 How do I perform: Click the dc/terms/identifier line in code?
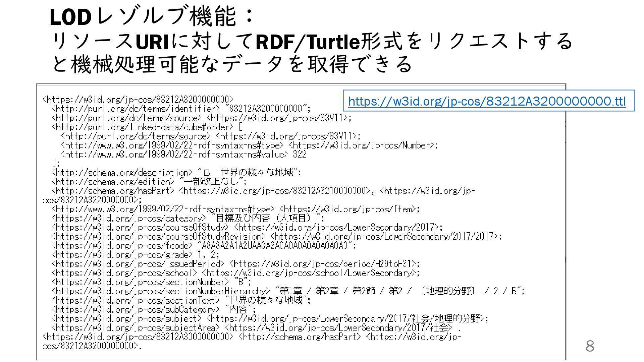181,109
